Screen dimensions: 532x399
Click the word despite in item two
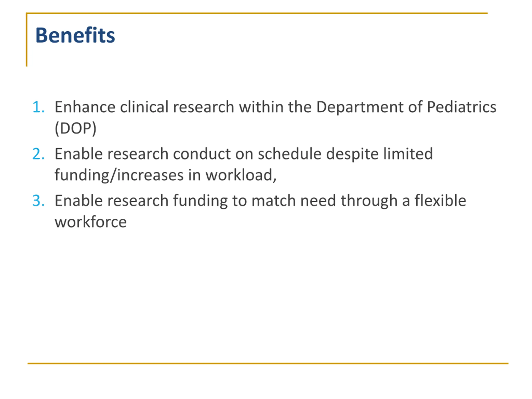(x=352, y=154)
